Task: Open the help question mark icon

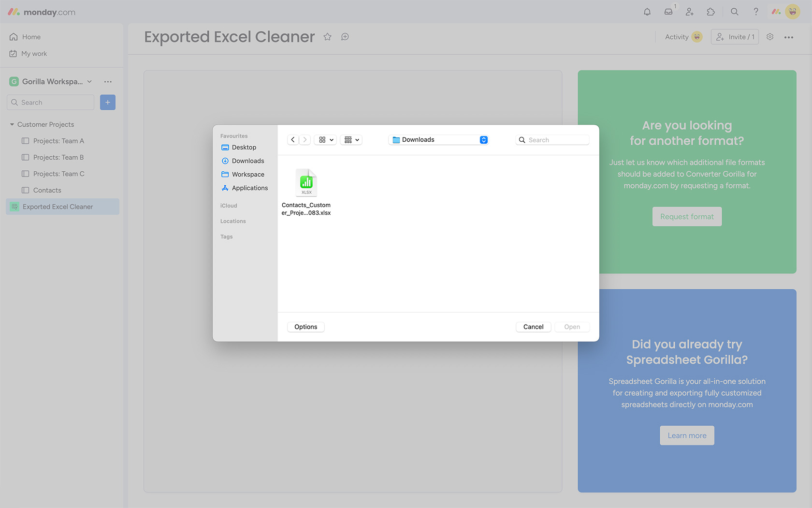Action: [756, 12]
